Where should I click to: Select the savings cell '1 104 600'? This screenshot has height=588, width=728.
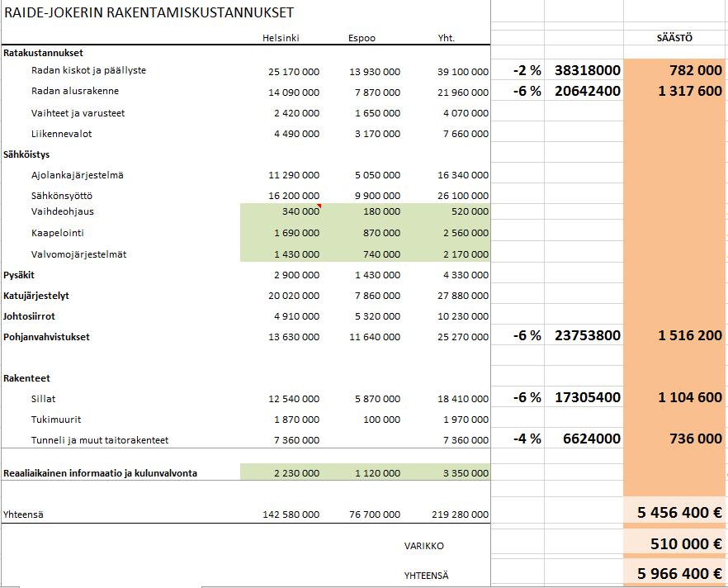[x=690, y=397]
